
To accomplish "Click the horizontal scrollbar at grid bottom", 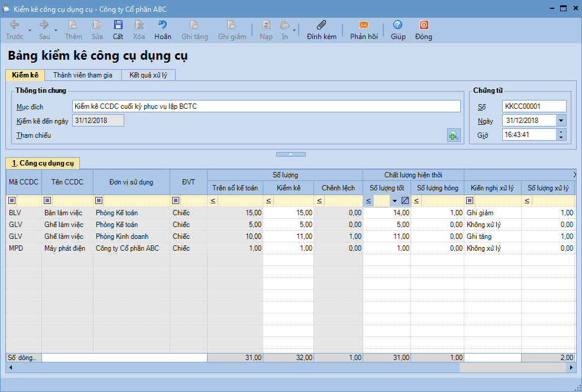I will click(237, 367).
